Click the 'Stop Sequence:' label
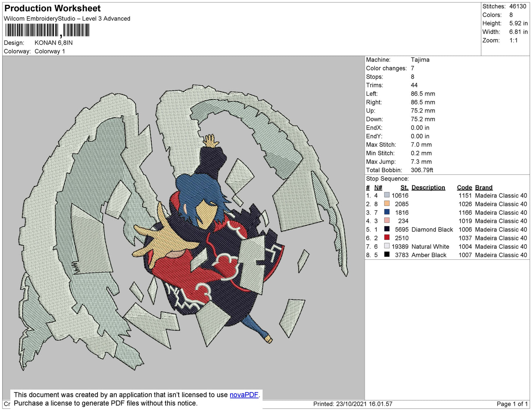Screen dimensions: 532x411 click(387, 179)
